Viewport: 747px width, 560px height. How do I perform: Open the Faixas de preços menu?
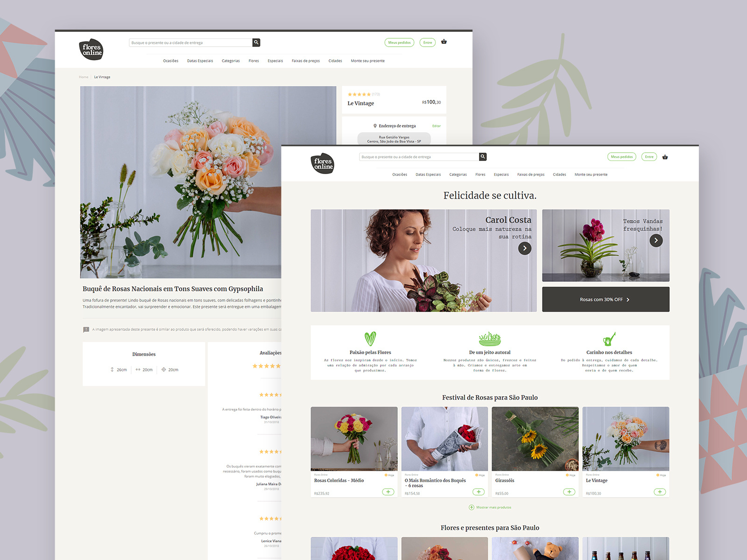[x=531, y=175]
